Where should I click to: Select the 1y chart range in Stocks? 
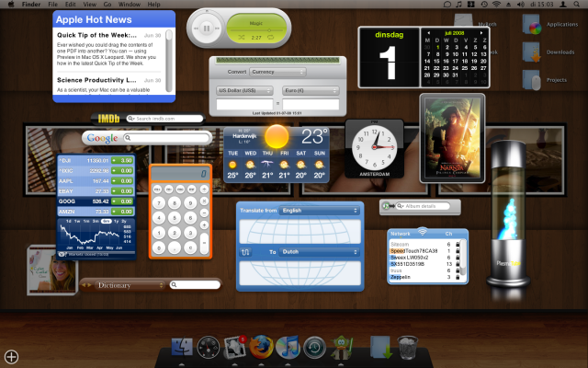pos(116,222)
